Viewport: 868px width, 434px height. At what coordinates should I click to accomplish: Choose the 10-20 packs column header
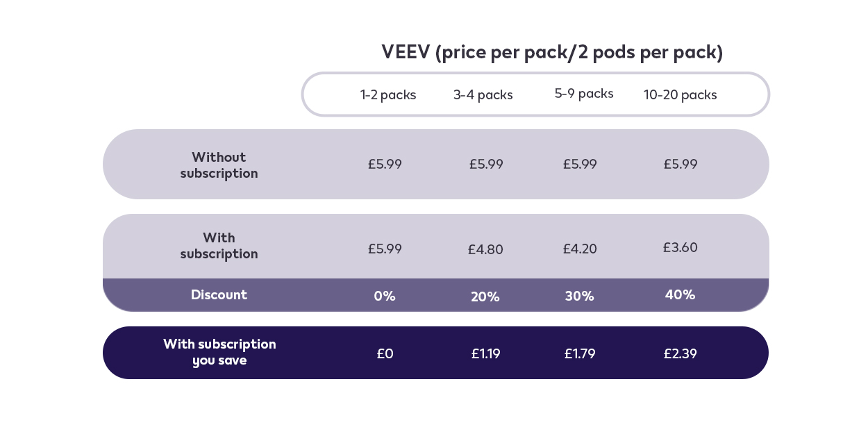click(680, 95)
